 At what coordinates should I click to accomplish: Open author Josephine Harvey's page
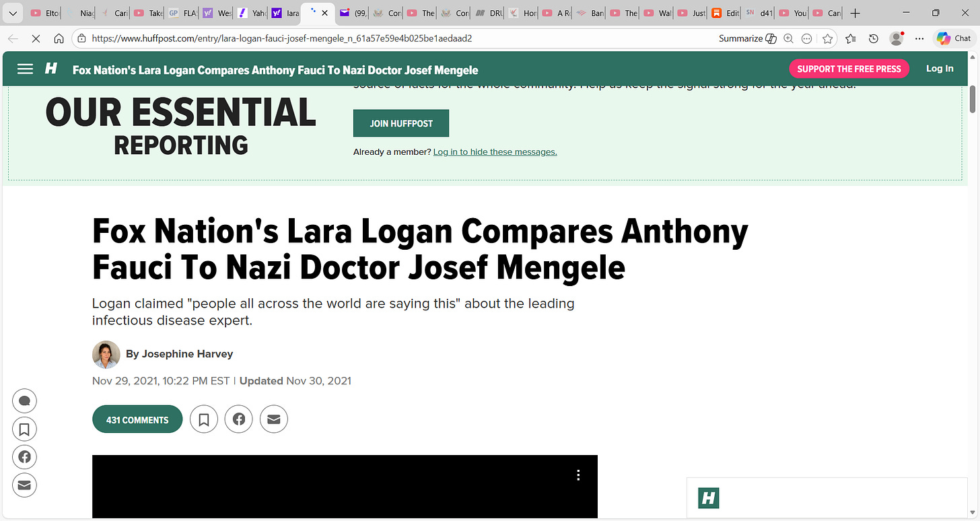186,353
